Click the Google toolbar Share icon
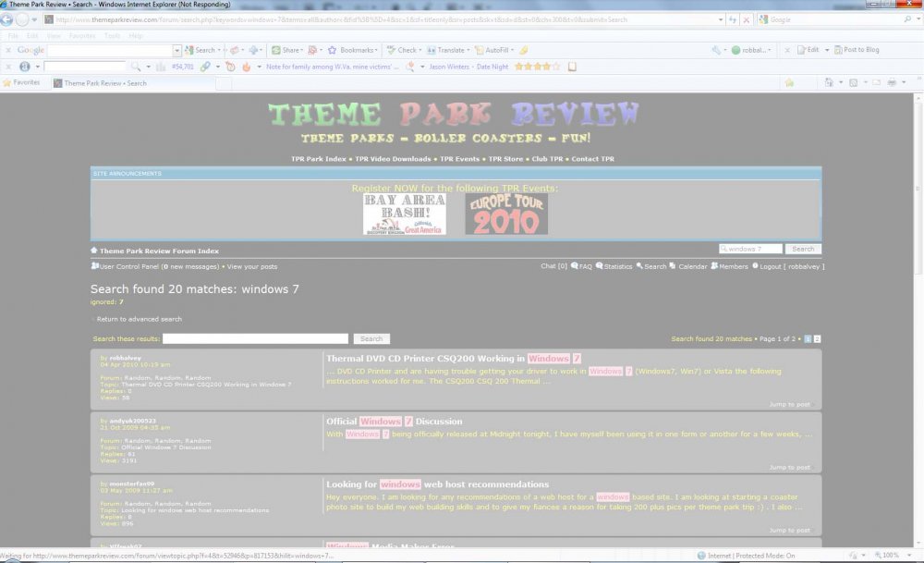 [x=276, y=50]
